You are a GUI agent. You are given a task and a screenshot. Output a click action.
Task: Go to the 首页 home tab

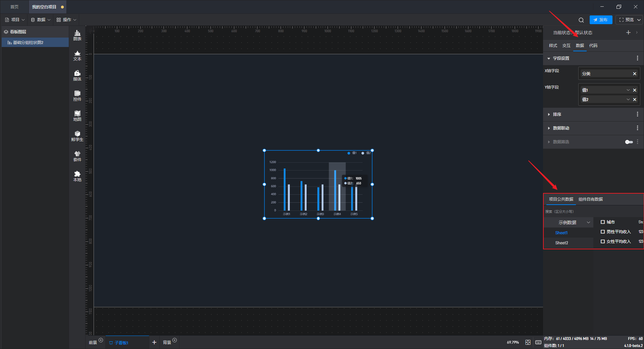tap(14, 7)
